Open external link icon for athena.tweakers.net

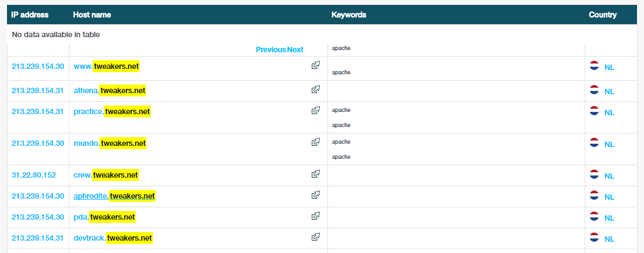[316, 89]
